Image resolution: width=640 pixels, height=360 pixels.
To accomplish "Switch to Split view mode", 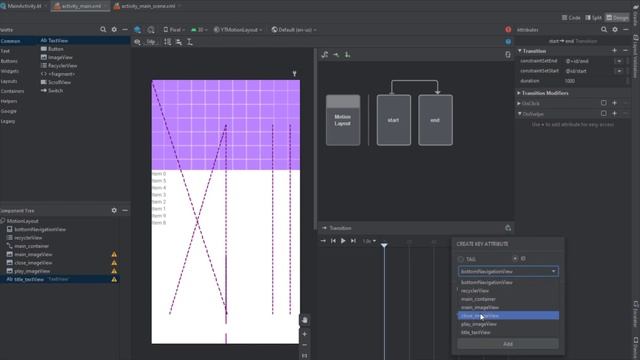I will click(593, 18).
